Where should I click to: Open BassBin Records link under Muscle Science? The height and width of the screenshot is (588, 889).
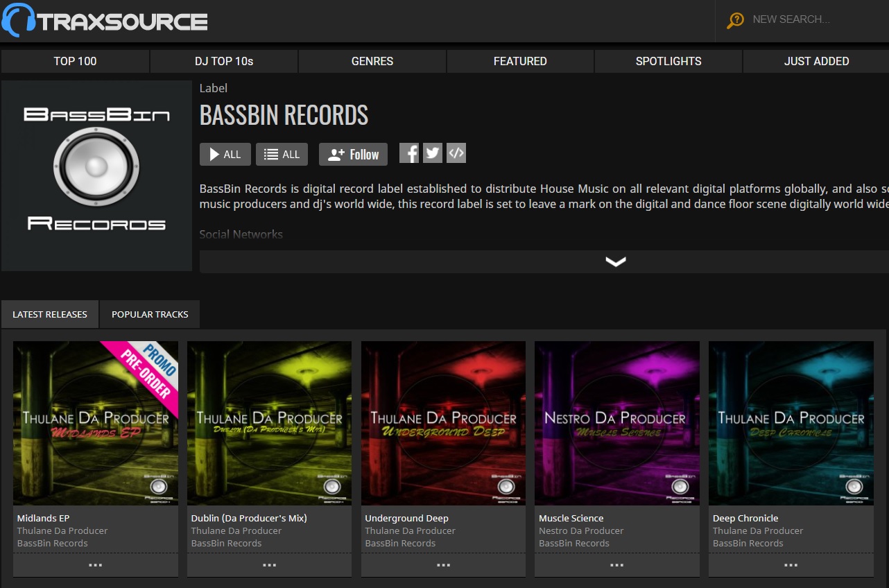(x=574, y=543)
